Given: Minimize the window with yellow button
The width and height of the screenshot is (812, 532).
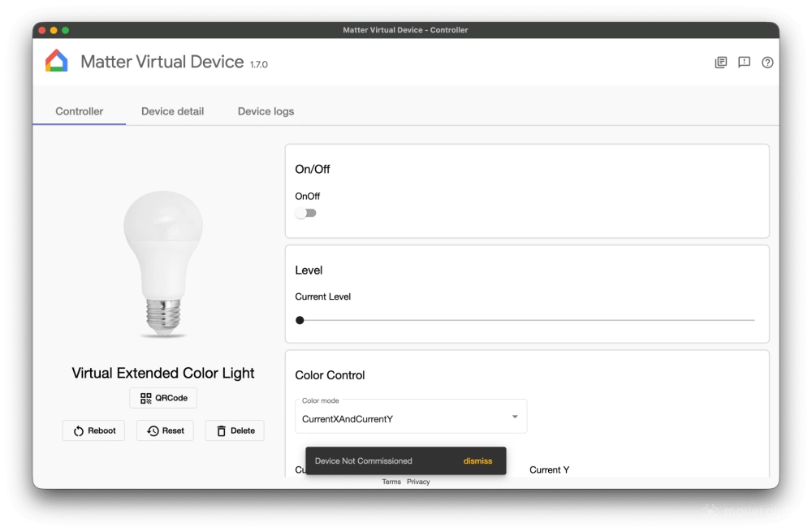Looking at the screenshot, I should [54, 30].
